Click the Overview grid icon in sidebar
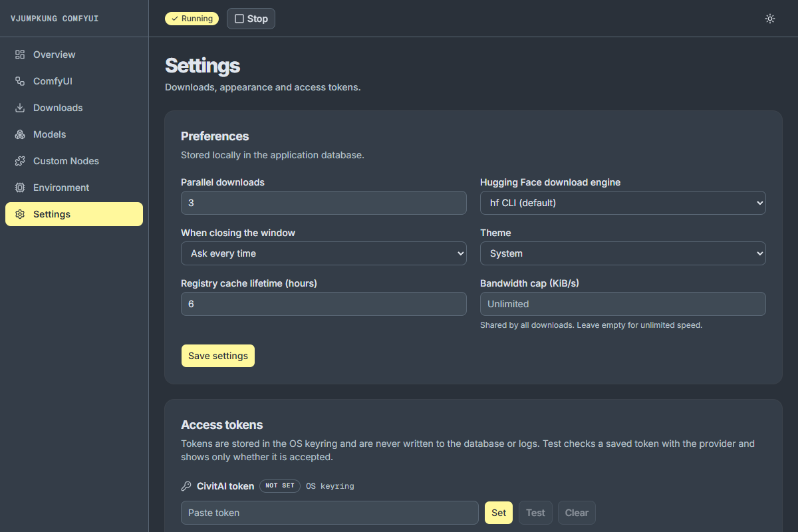 20,55
